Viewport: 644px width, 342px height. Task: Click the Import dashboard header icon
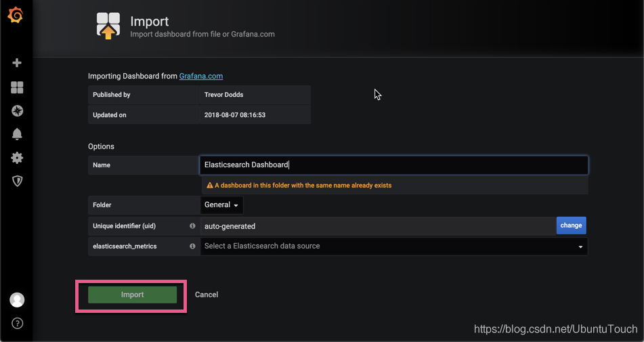[108, 26]
